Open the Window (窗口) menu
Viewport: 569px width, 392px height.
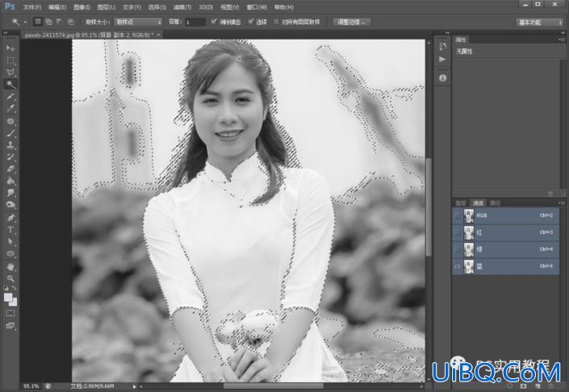pos(257,7)
